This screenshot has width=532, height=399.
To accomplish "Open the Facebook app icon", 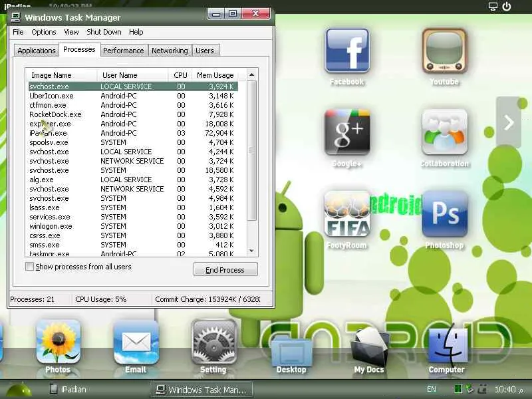I will click(x=346, y=51).
